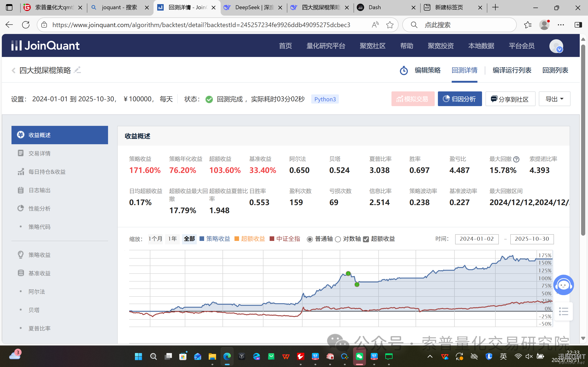This screenshot has height=367, width=588.
Task: Open the end date 2025-10-30 picker
Action: pos(532,239)
